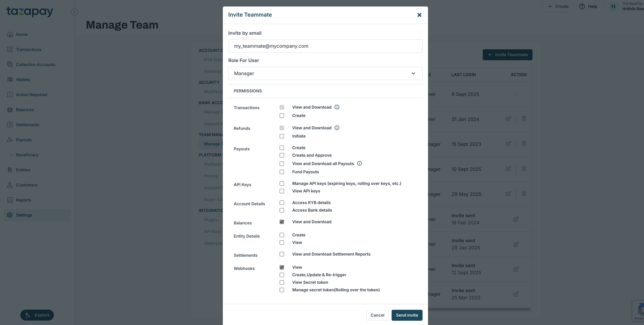Click info icon next to View and Download all Payouts
This screenshot has height=325, width=644.
point(359,164)
